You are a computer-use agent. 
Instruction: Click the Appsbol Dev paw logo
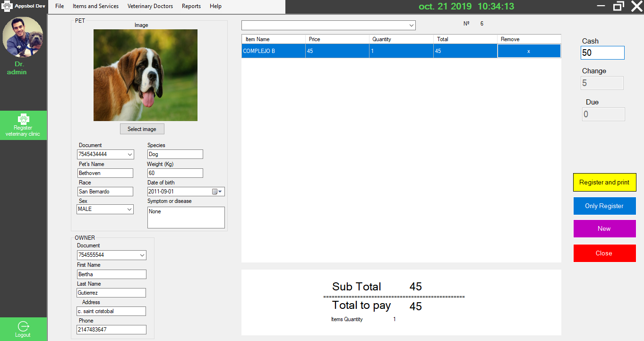8,6
